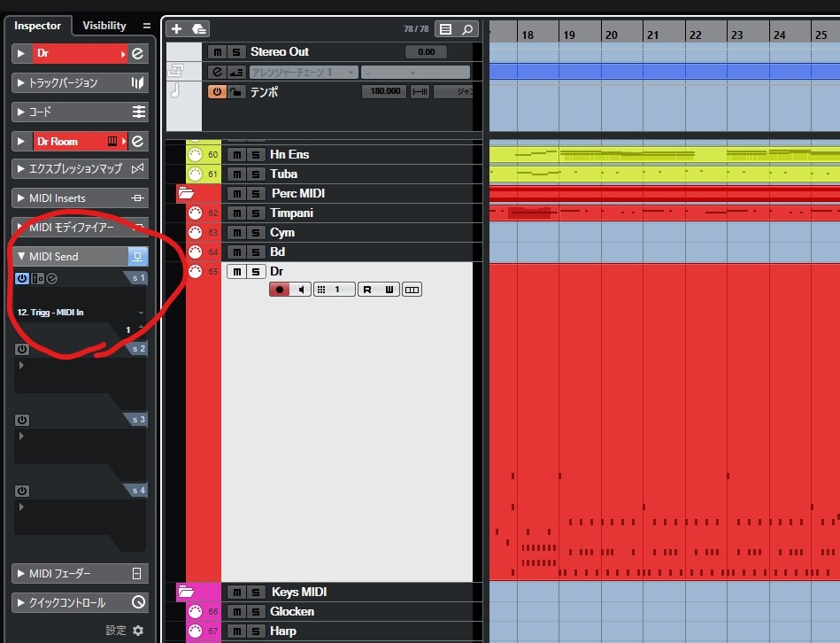Open the track presets cloud icon
The height and width of the screenshot is (643, 840).
[199, 29]
